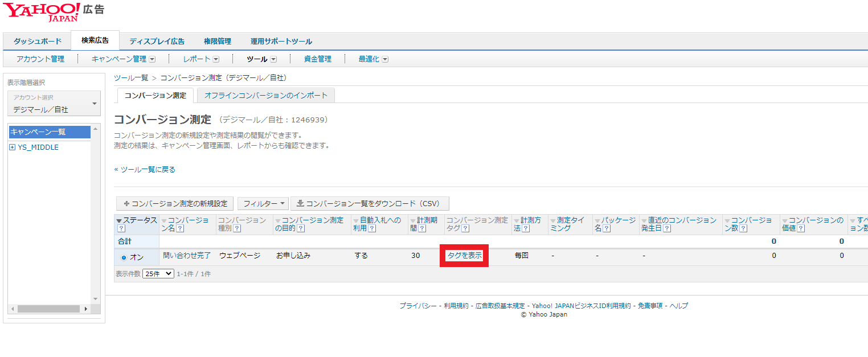Click sort arrow on パッケージ名 column
The image size is (868, 357).
[x=597, y=221]
